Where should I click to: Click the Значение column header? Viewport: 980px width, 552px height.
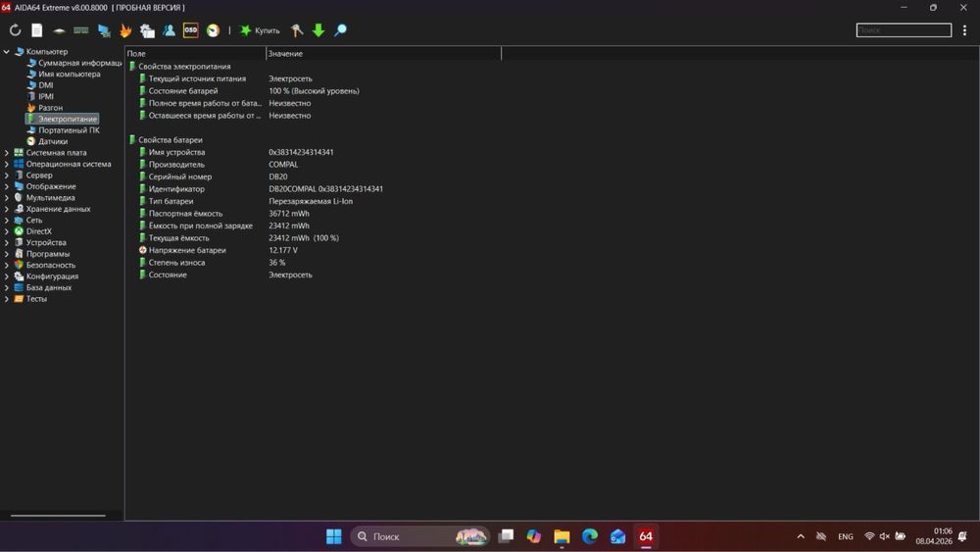[x=384, y=54]
